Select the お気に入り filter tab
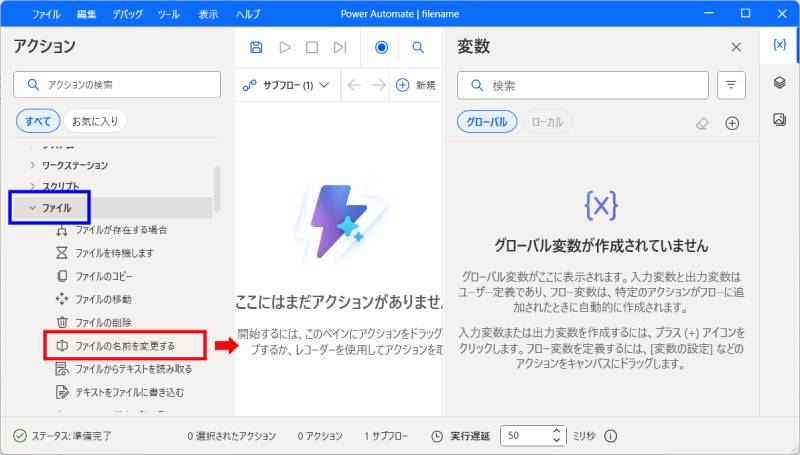The width and height of the screenshot is (800, 455). [95, 121]
